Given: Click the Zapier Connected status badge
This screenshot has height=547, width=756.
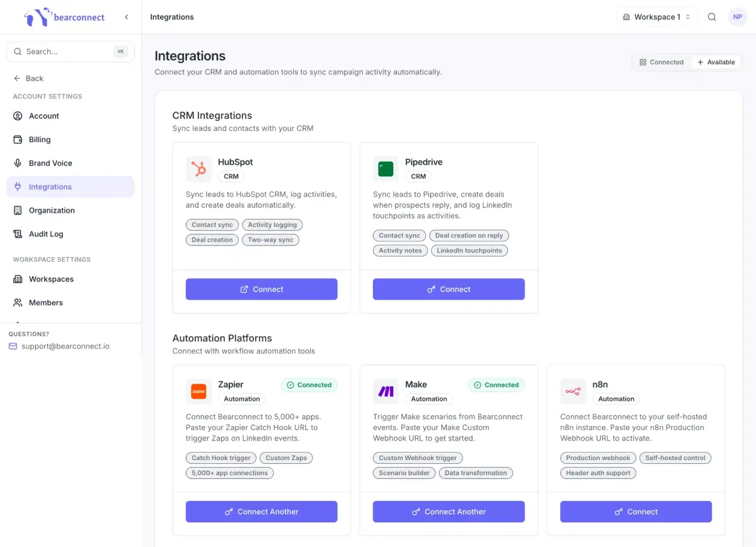Looking at the screenshot, I should click(309, 385).
